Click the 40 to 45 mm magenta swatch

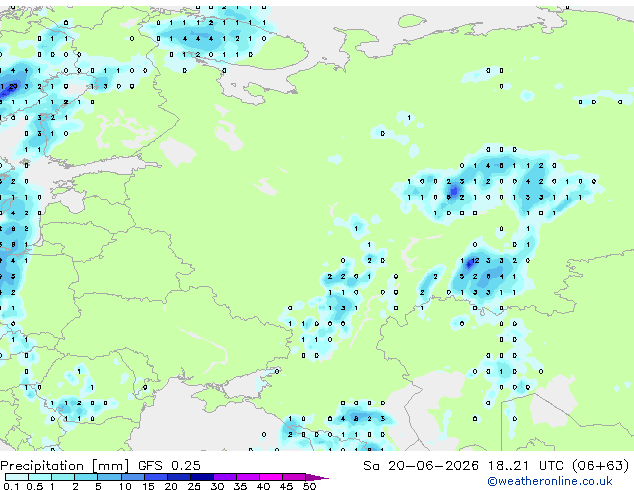(x=271, y=477)
